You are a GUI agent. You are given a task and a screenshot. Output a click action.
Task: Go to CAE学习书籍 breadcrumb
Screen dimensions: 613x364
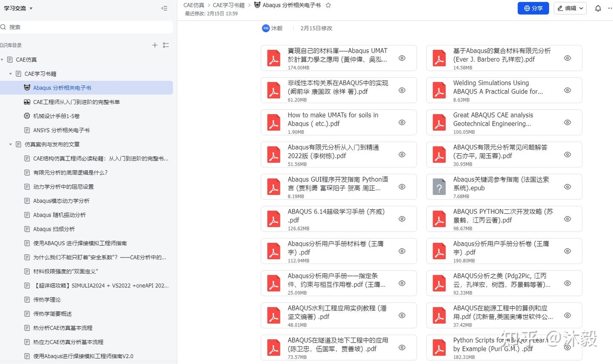[x=229, y=5]
